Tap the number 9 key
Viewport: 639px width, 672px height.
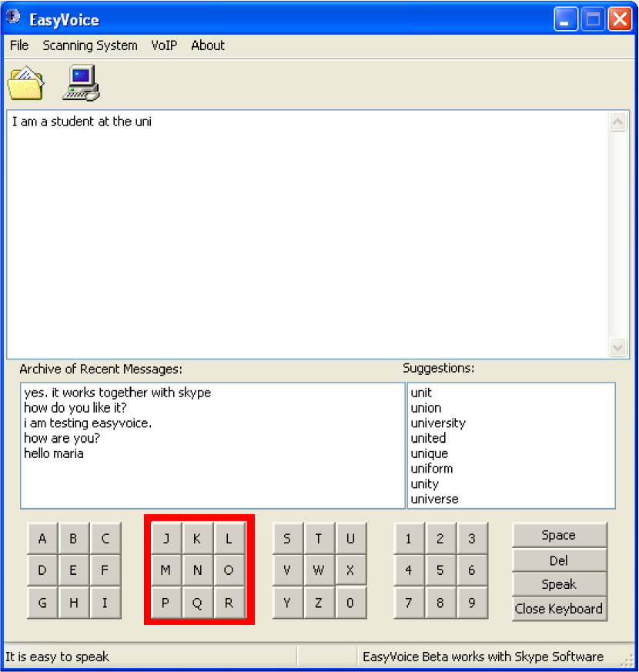pos(472,603)
